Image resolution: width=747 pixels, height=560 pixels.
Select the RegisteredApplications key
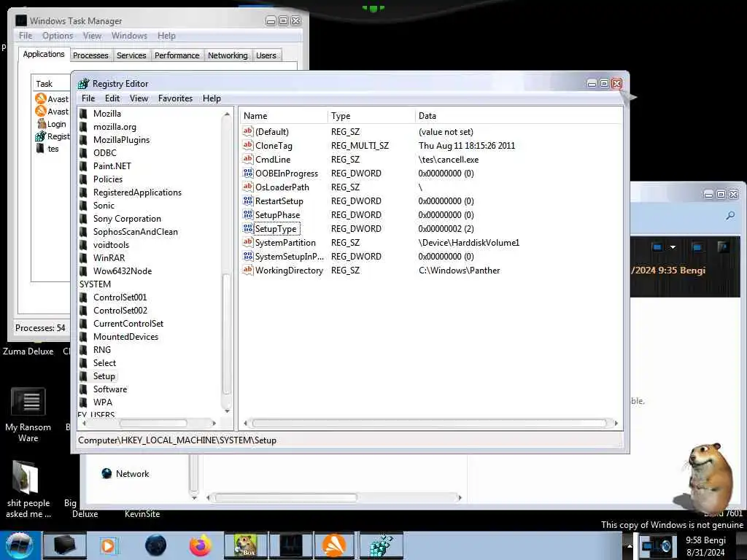pos(137,192)
